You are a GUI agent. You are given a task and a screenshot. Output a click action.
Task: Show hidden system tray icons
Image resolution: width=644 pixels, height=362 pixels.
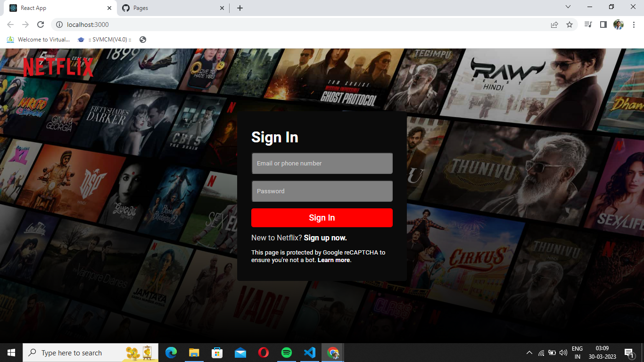click(529, 353)
